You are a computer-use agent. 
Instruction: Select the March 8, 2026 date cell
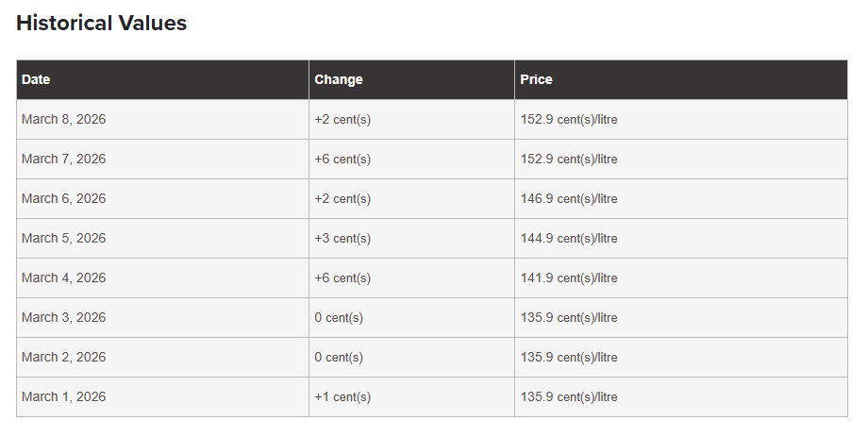63,120
